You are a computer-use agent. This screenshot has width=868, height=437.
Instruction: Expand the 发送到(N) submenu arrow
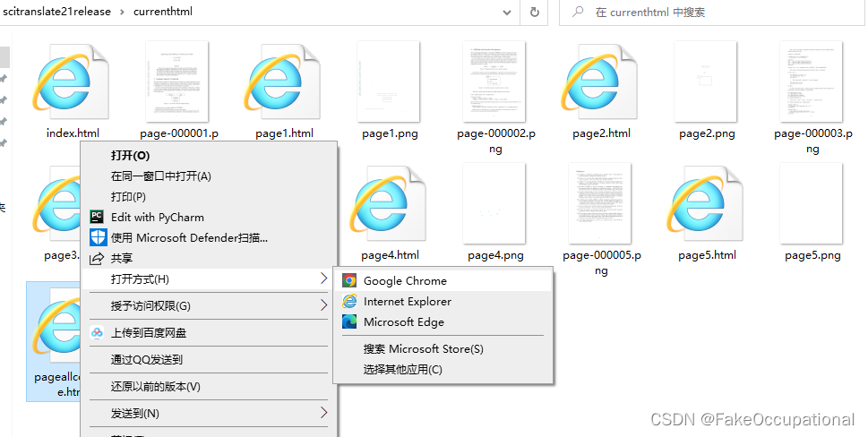point(324,413)
